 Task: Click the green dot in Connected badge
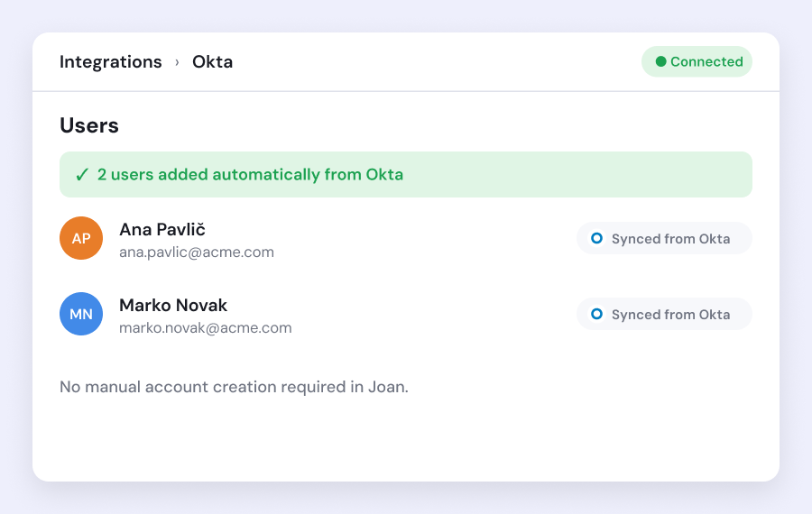660,61
